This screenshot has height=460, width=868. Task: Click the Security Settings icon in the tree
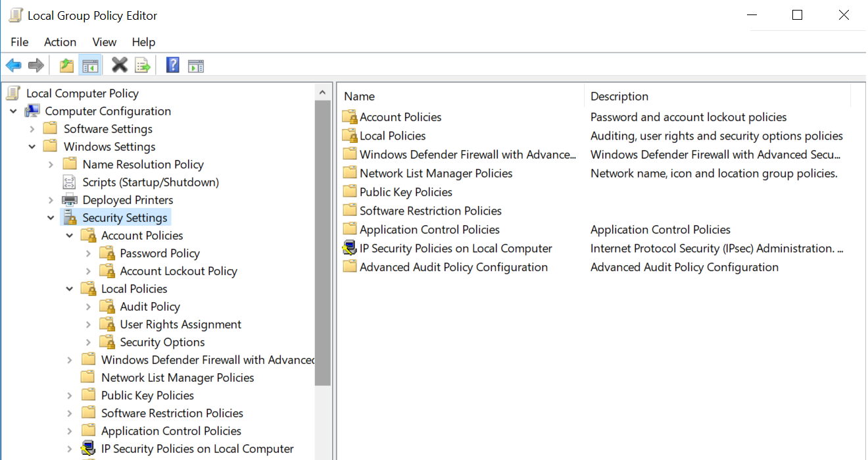70,218
